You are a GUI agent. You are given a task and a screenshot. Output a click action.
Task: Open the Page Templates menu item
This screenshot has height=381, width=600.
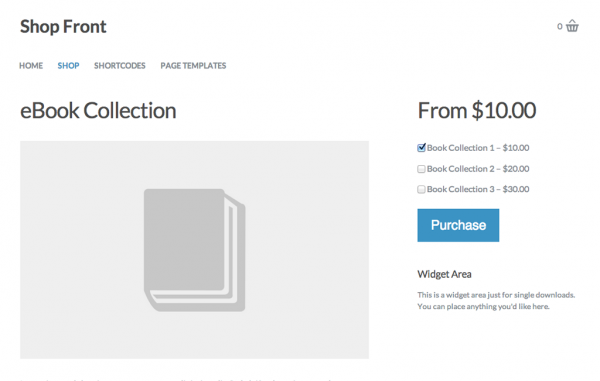tap(193, 66)
